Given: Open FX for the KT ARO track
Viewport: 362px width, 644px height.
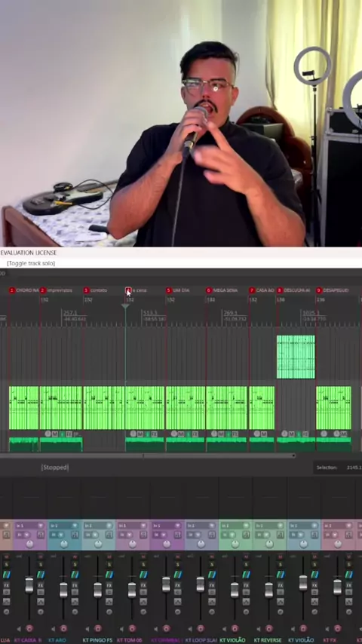Looking at the screenshot, I should point(75,585).
